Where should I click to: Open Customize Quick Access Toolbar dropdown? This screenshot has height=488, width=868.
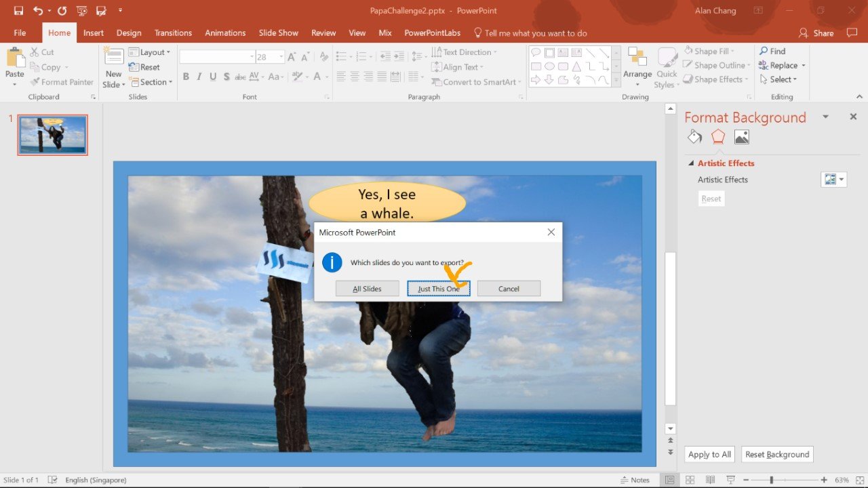click(x=120, y=11)
